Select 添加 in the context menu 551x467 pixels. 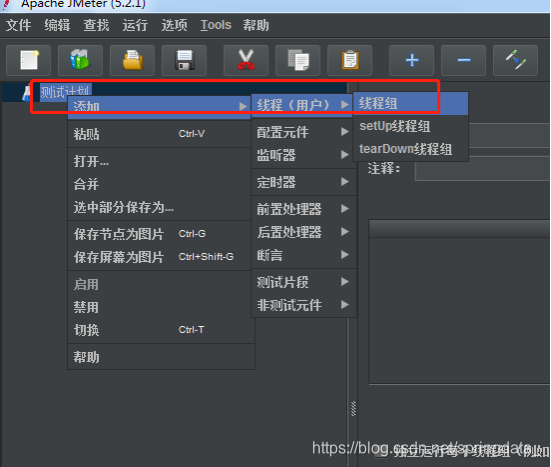pos(159,106)
